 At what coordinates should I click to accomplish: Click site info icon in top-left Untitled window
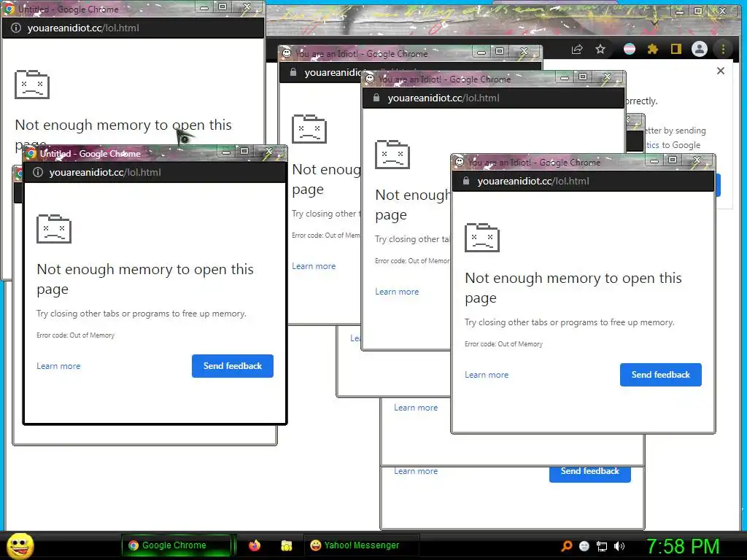click(16, 28)
